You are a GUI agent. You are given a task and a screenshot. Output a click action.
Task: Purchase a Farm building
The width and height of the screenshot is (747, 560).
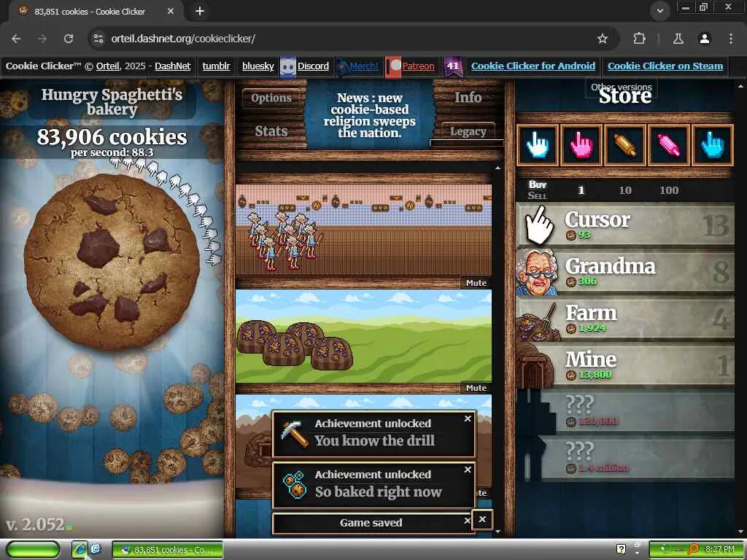tap(625, 318)
